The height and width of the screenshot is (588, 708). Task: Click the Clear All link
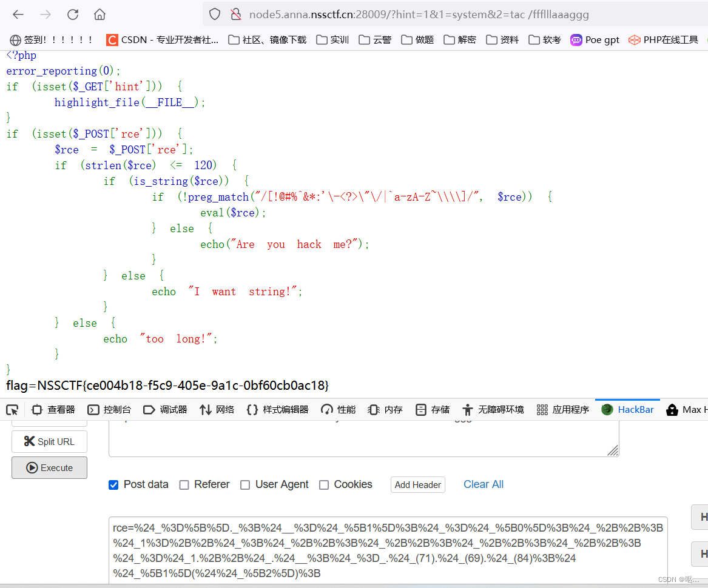(x=483, y=484)
